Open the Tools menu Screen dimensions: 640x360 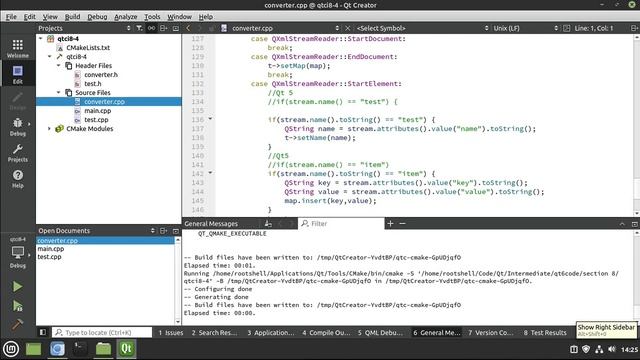coord(152,17)
